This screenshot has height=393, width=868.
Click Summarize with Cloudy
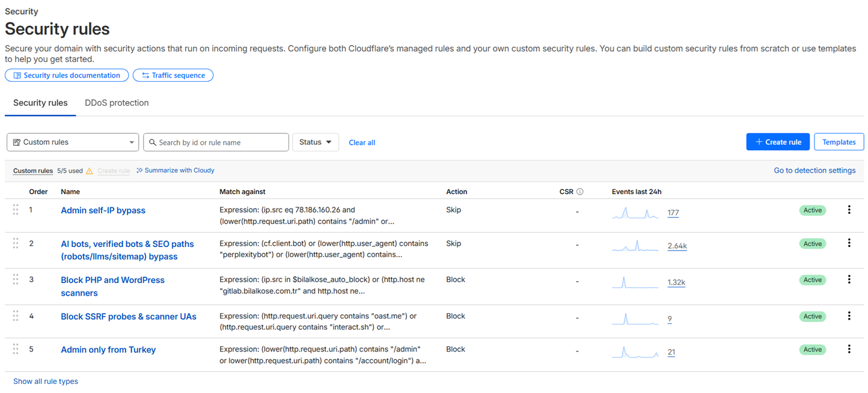[176, 171]
